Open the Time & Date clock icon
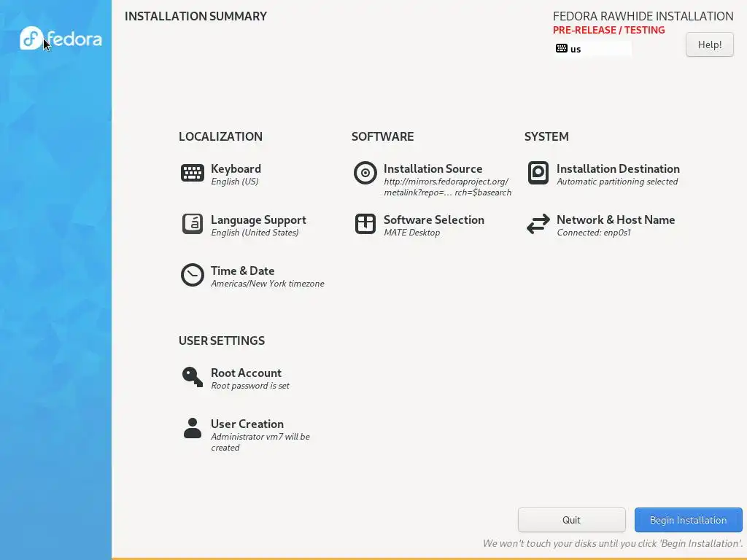The image size is (747, 560). pyautogui.click(x=193, y=275)
